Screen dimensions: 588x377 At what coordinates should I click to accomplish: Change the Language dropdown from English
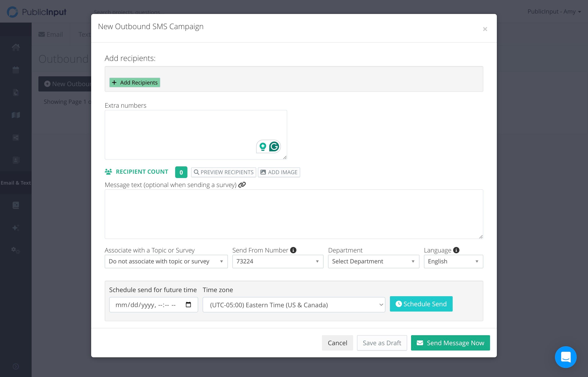454,262
